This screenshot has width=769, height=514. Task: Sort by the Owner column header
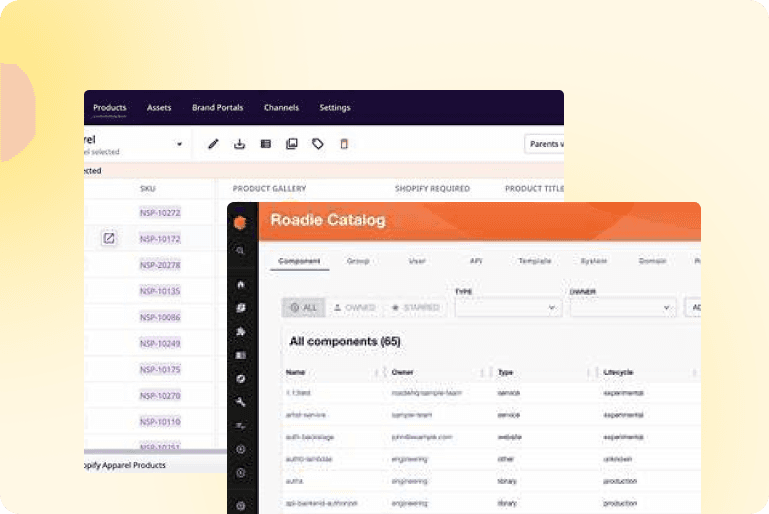[402, 372]
